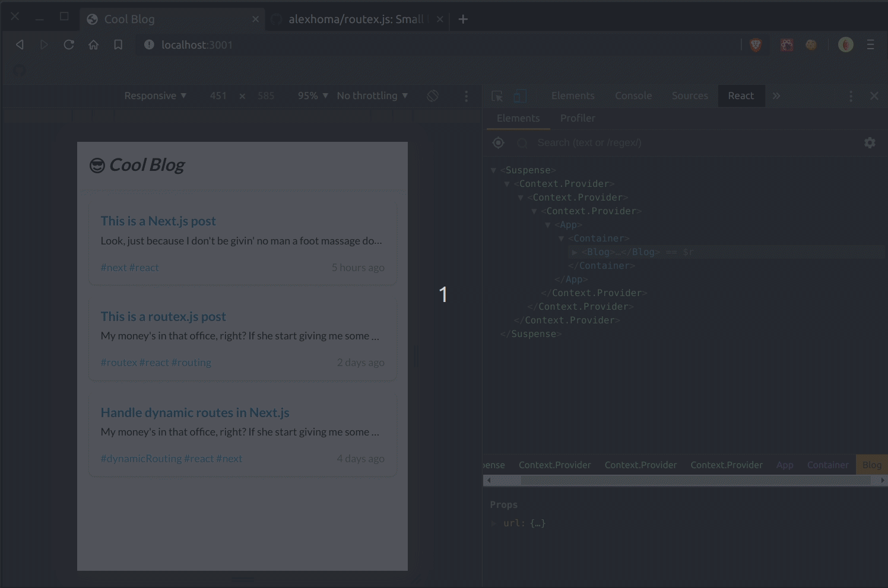Screen dimensions: 888x588
Task: Open the browser home page
Action: tap(94, 45)
